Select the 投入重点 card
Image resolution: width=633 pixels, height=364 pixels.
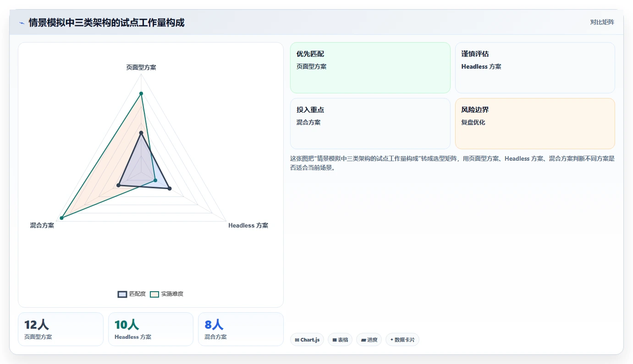click(370, 124)
